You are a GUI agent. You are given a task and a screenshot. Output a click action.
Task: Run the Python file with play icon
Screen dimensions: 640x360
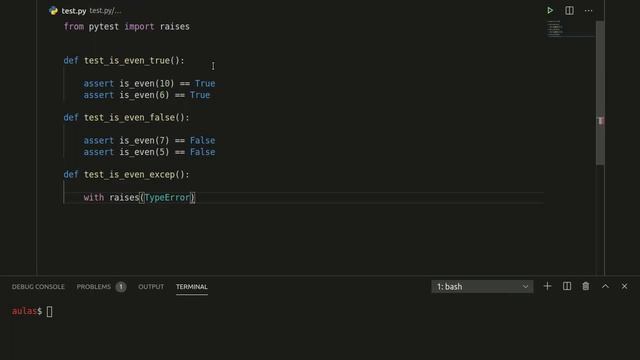click(550, 11)
